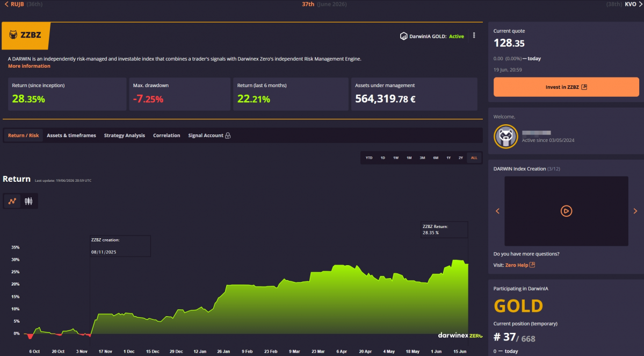This screenshot has height=356, width=644.
Task: Click the user avatar badge
Action: click(x=505, y=137)
